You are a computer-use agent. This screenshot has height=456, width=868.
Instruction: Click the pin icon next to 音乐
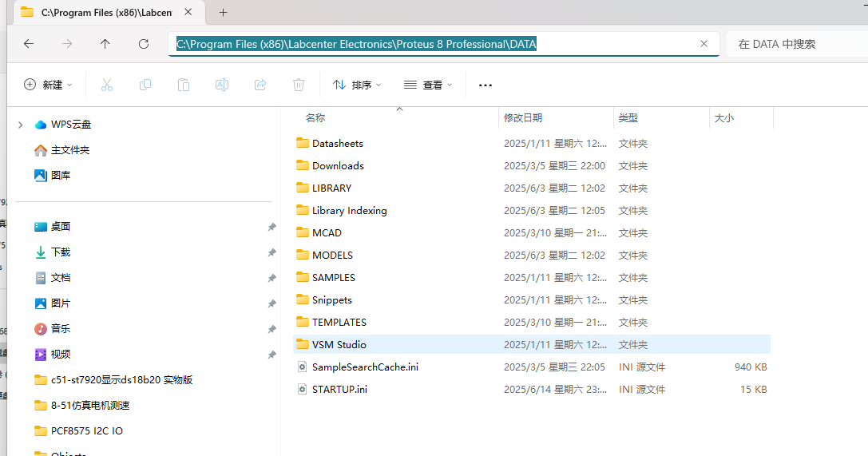pos(271,329)
